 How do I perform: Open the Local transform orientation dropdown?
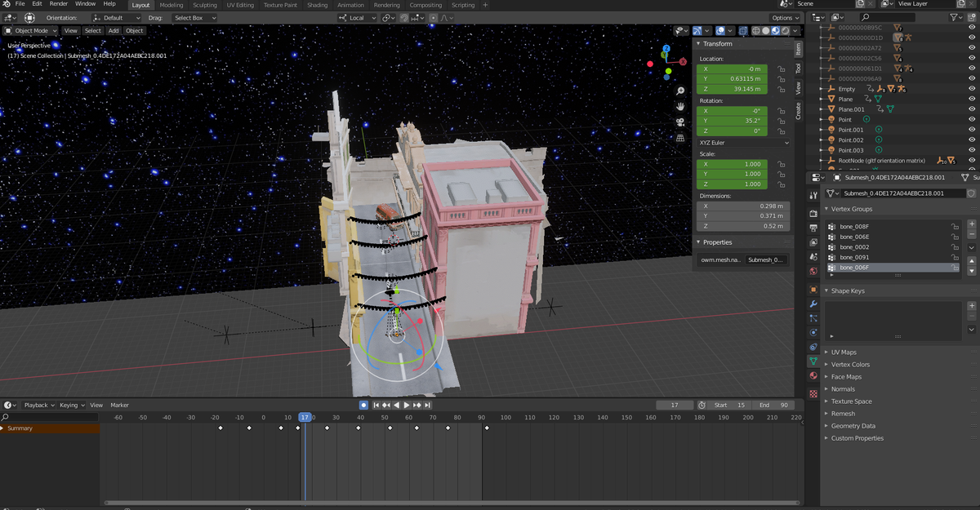(x=357, y=17)
